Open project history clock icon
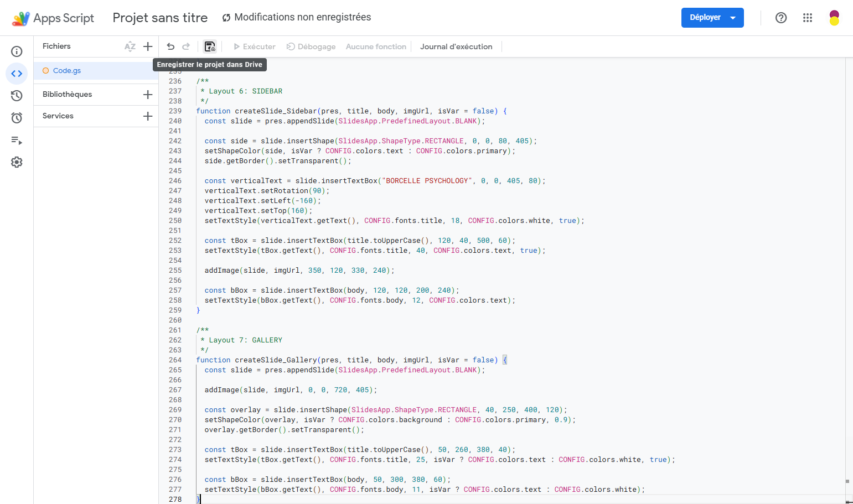Viewport: 853px width, 504px height. coord(17,96)
